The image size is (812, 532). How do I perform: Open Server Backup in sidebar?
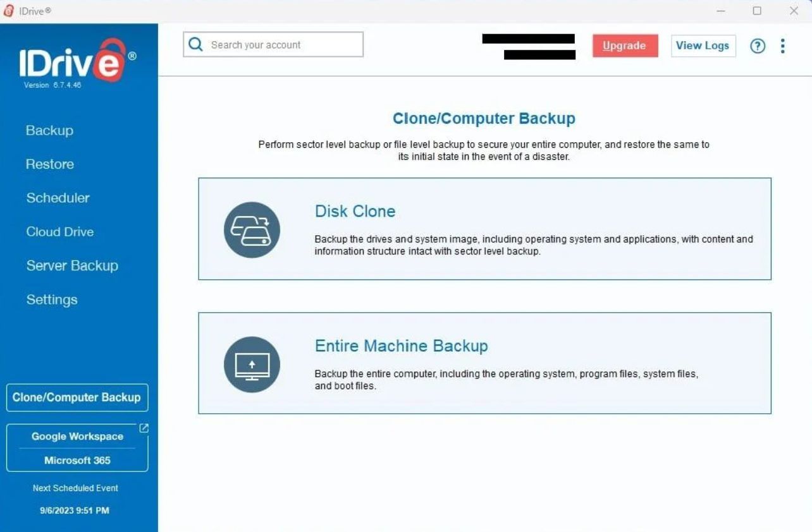(72, 265)
